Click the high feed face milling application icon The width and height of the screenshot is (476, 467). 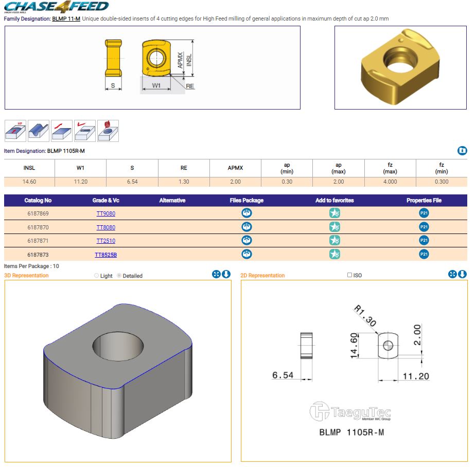click(15, 131)
